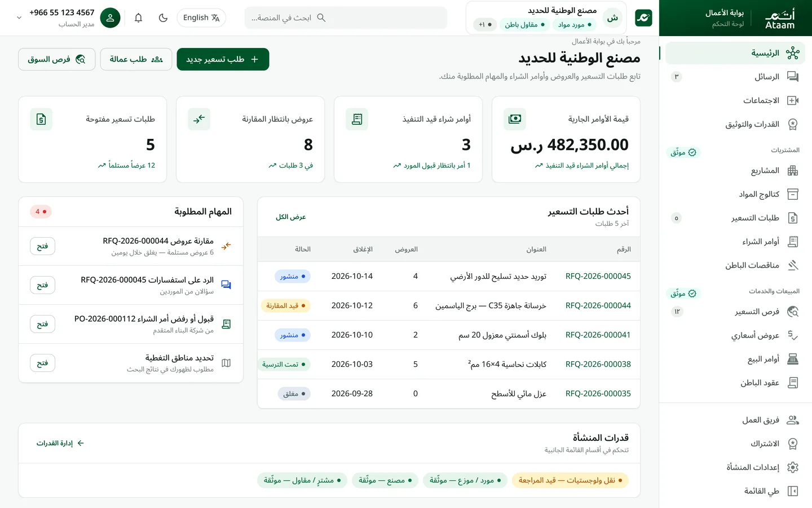
Task: Click عرض الكل view all link
Action: click(x=290, y=217)
